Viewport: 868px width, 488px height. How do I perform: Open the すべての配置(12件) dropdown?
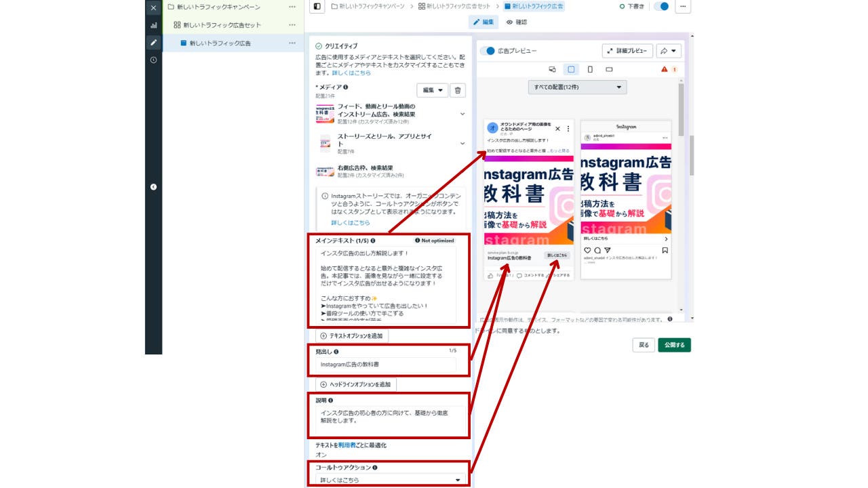click(576, 87)
